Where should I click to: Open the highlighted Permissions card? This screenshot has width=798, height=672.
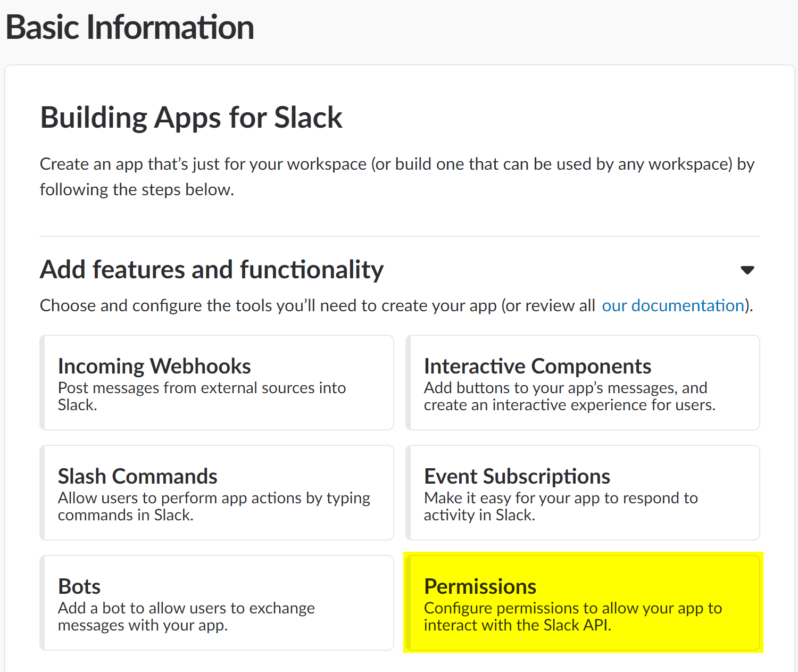tap(583, 602)
